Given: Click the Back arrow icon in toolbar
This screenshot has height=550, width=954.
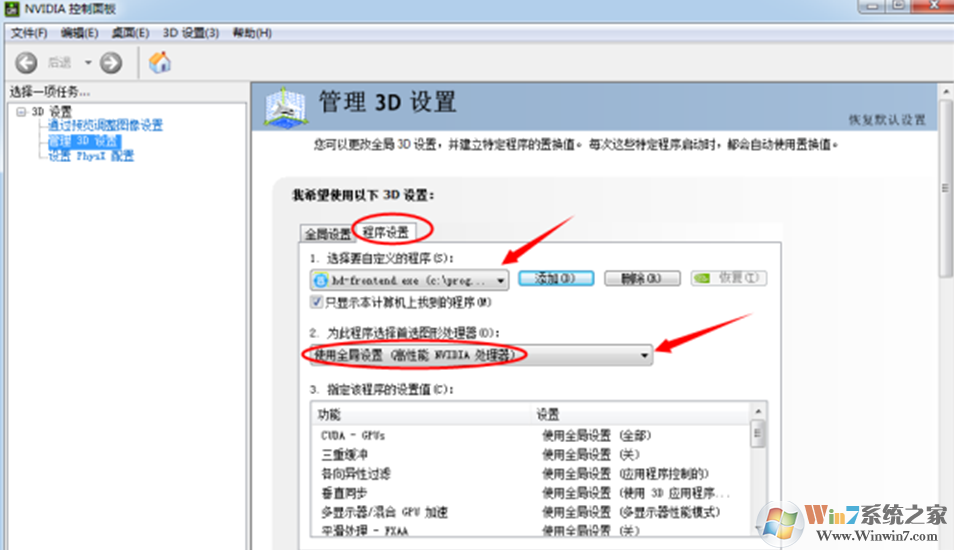Looking at the screenshot, I should tap(26, 63).
